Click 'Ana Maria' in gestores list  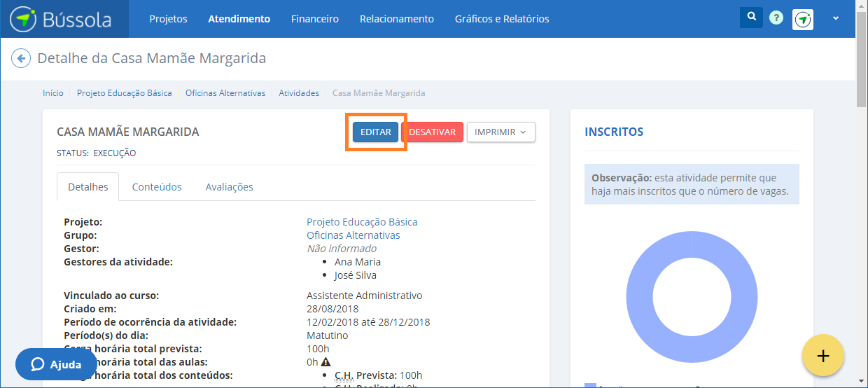[x=358, y=262]
